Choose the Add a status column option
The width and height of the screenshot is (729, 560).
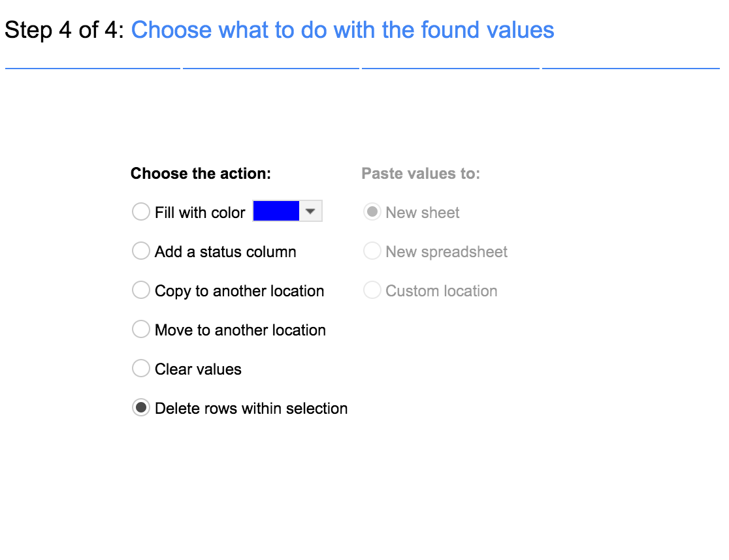coord(141,251)
